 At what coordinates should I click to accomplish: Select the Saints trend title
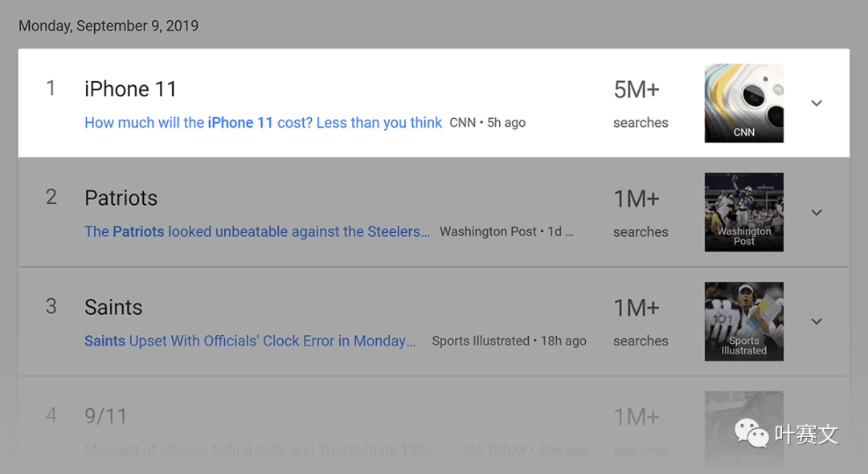click(113, 307)
